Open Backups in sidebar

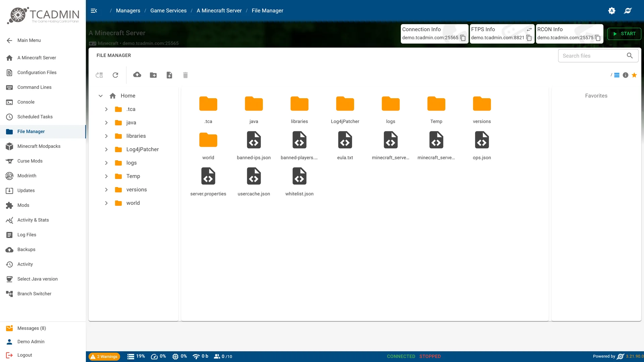pyautogui.click(x=43, y=249)
